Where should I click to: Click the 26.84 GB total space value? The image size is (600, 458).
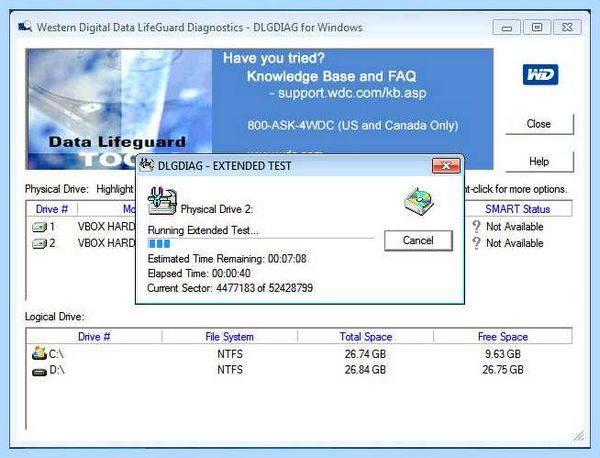click(x=365, y=370)
